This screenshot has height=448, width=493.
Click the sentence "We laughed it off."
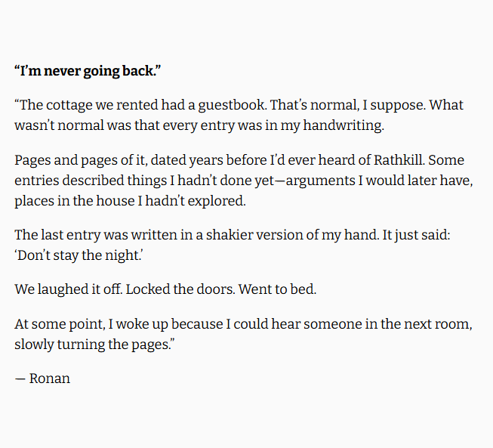tap(68, 289)
